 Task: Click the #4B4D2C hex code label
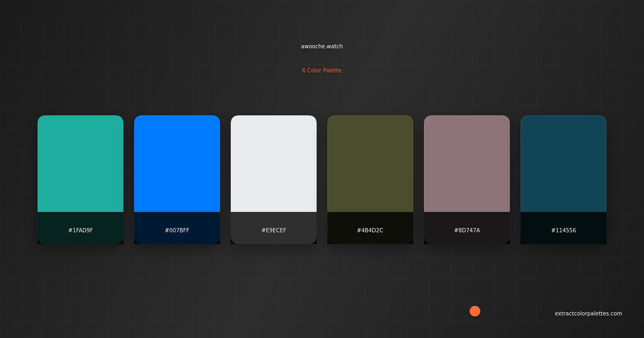[370, 230]
